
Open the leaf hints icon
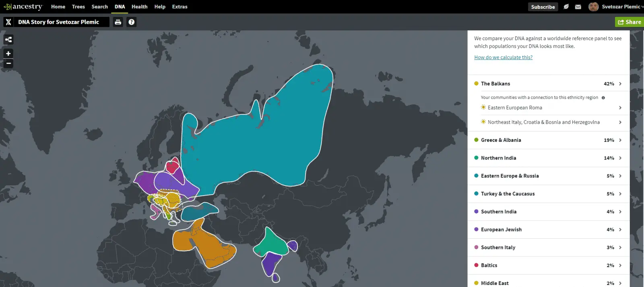(566, 7)
